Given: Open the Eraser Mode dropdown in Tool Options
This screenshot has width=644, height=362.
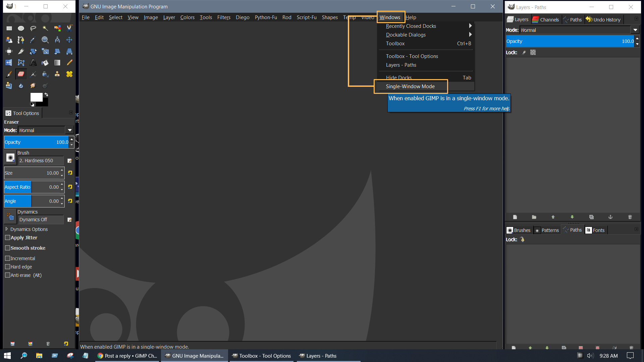Looking at the screenshot, I should click(x=46, y=130).
